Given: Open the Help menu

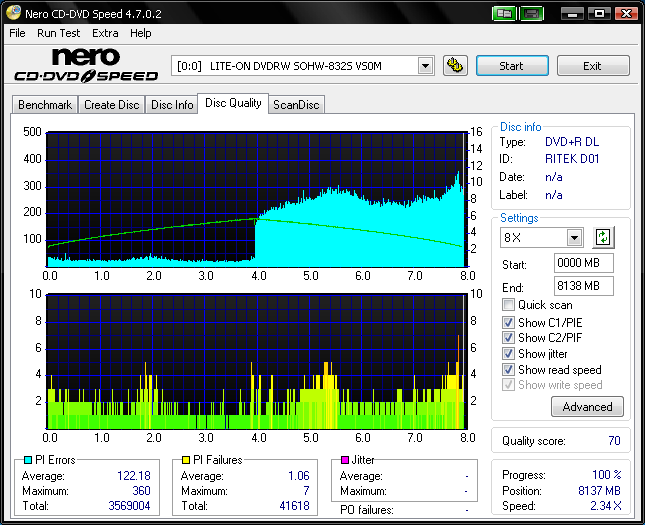Looking at the screenshot, I should coord(141,33).
